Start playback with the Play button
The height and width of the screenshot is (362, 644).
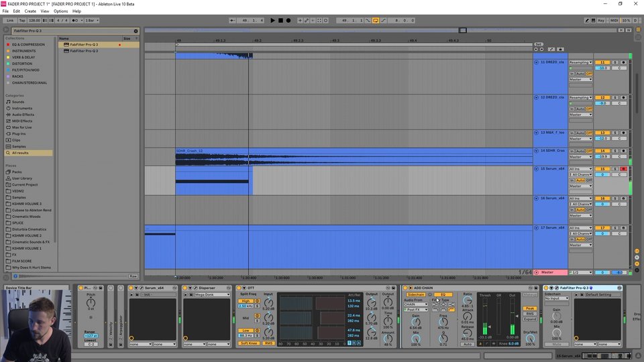272,20
